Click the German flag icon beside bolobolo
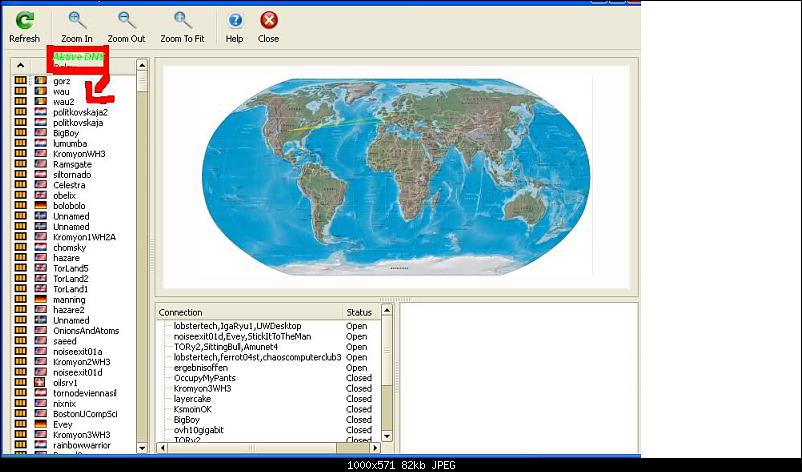The image size is (802, 472). (40, 206)
